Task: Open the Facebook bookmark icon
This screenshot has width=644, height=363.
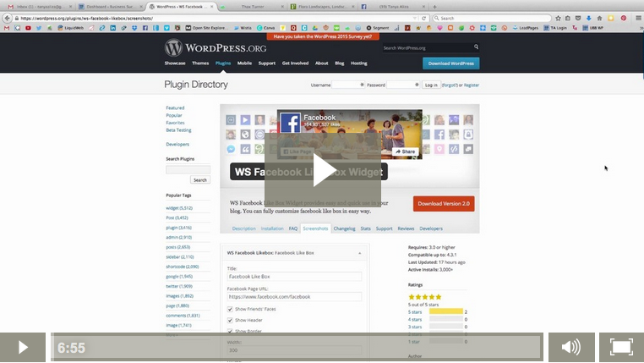Action: 145,28
